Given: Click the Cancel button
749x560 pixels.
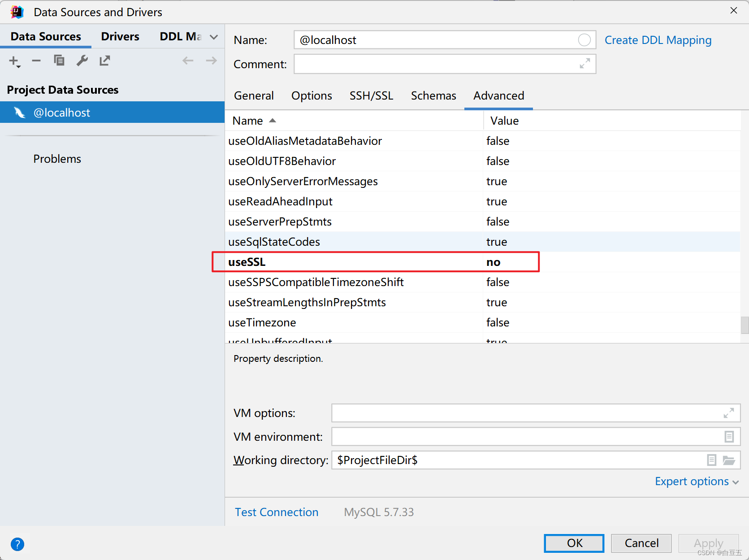Looking at the screenshot, I should 641,543.
